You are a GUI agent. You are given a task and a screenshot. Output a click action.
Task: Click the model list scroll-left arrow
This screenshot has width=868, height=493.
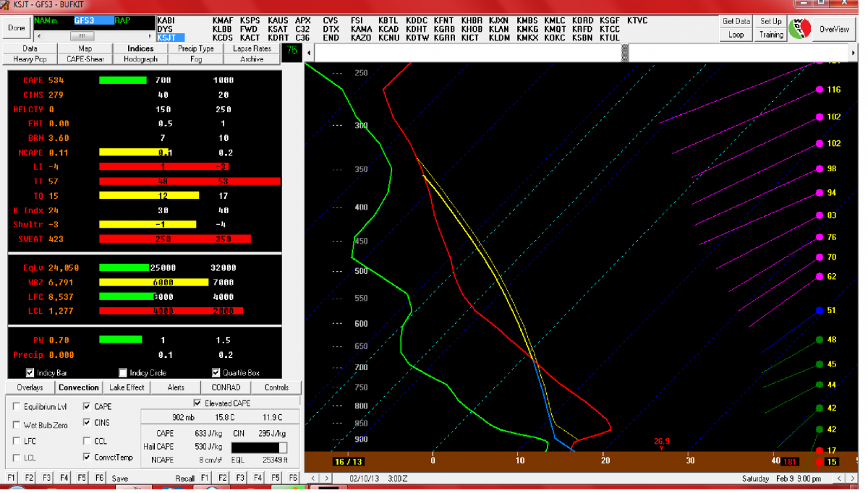pyautogui.click(x=38, y=35)
